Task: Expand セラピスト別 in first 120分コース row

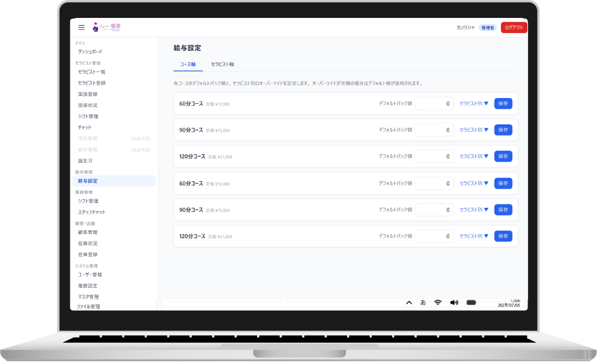Action: [x=474, y=156]
